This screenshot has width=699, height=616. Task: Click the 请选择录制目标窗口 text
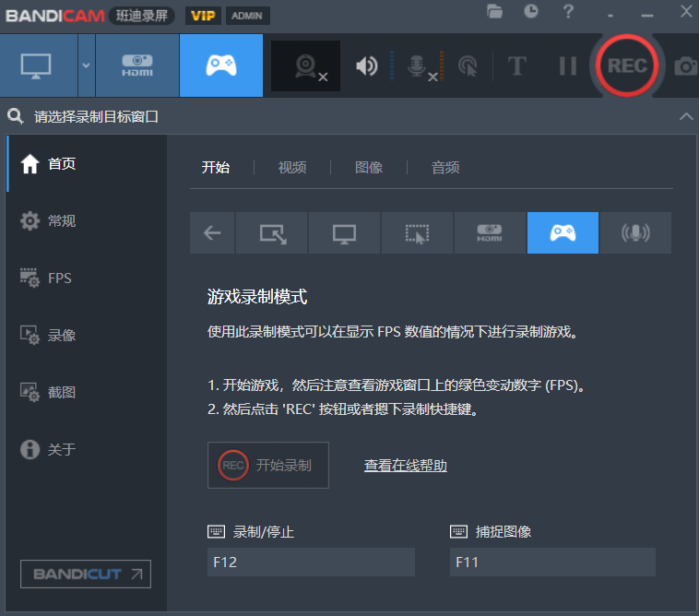(x=96, y=117)
